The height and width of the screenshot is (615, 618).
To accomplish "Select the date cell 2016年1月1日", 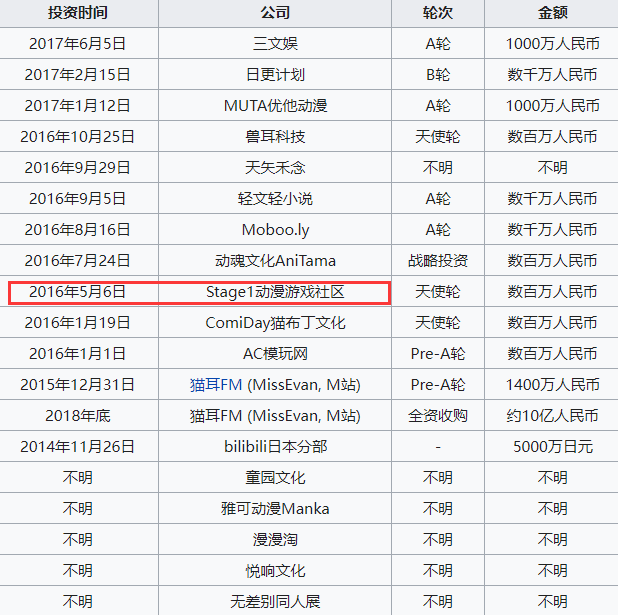I will tap(78, 354).
